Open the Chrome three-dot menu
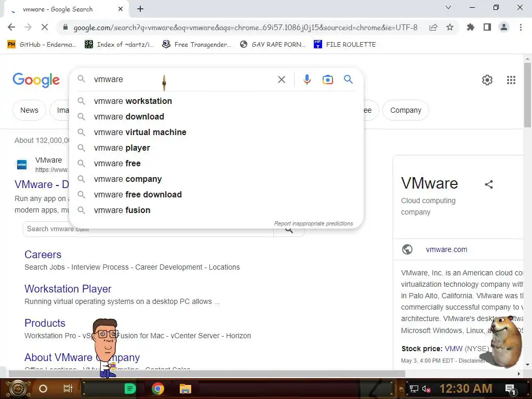The width and height of the screenshot is (532, 399). [x=521, y=27]
